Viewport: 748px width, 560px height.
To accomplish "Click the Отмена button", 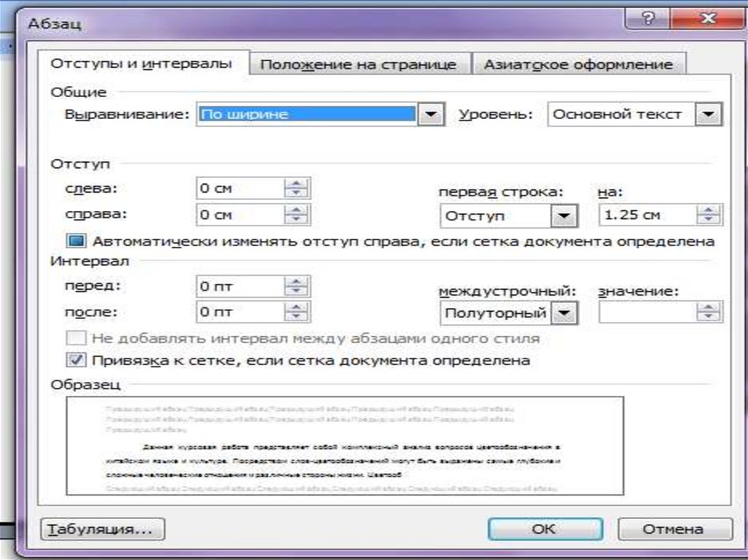I will click(x=674, y=529).
